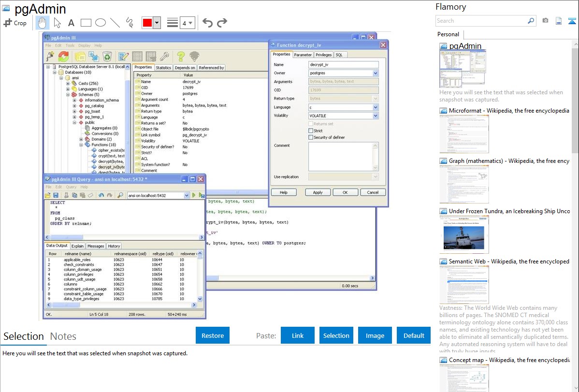Click the open folder icon in Query window
579x392 pixels.
48,195
